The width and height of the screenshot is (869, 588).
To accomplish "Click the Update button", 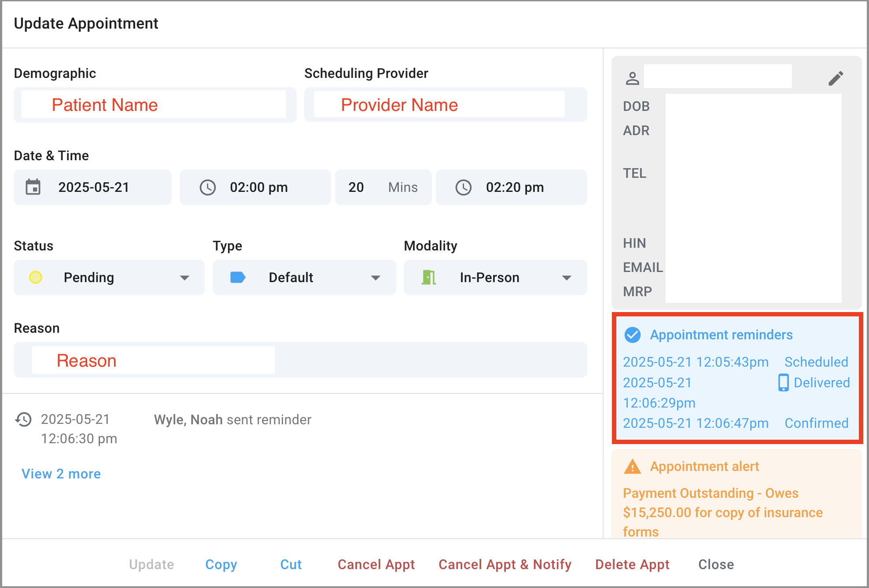I will click(x=151, y=564).
